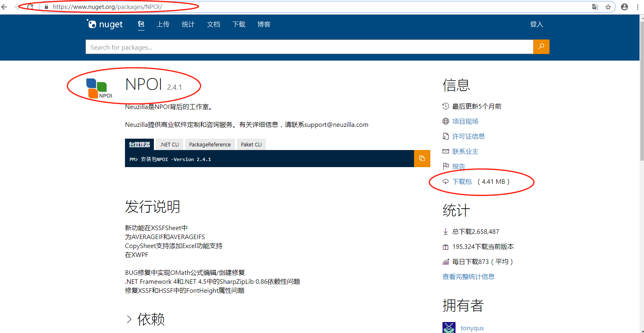Reload the page with the refresh icon
This screenshot has width=644, height=333.
coord(30,7)
